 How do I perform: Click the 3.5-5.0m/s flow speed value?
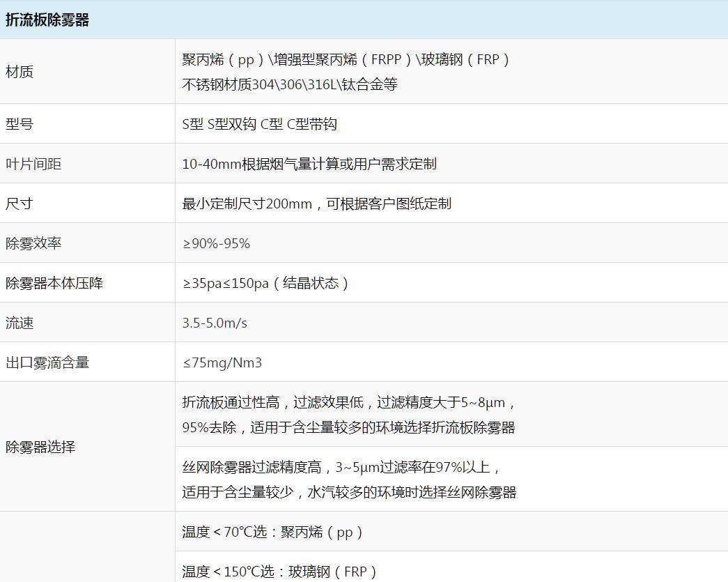[215, 323]
